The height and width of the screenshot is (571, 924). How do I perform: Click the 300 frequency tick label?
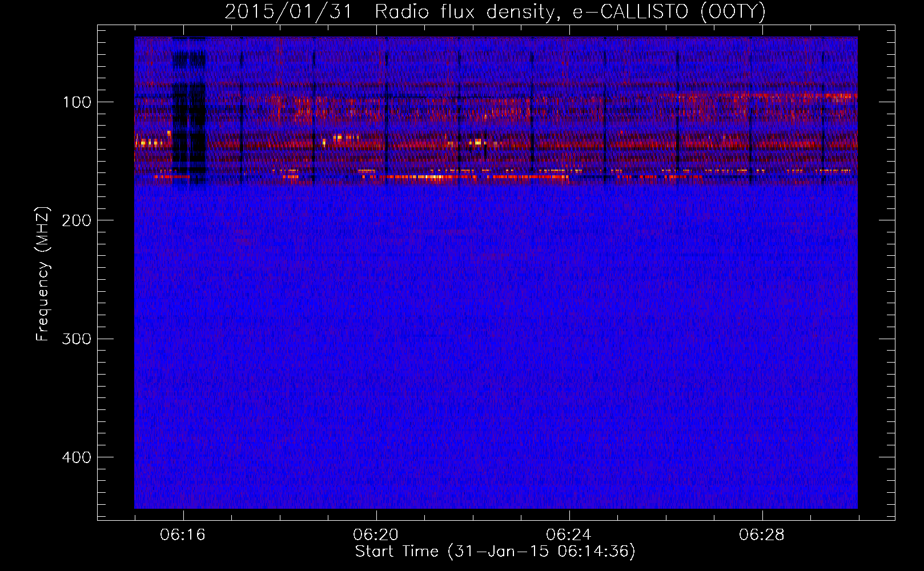click(x=77, y=339)
